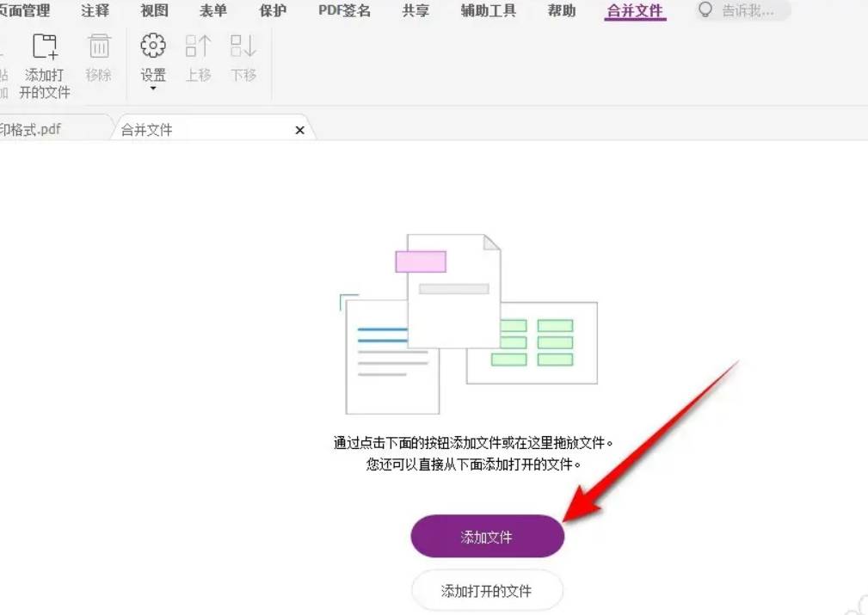Open the PDF签名 ribbon tab
Image resolution: width=868 pixels, height=615 pixels.
click(x=344, y=10)
